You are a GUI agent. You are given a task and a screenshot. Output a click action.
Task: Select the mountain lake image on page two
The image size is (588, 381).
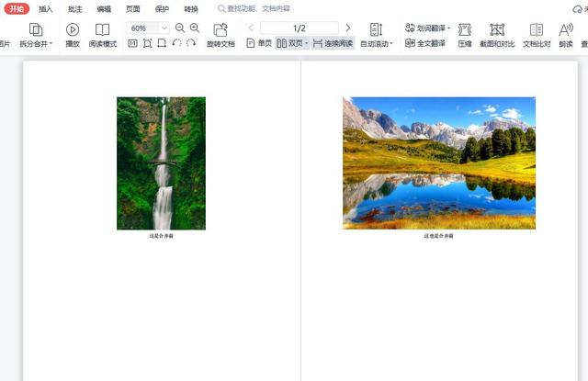click(x=439, y=163)
